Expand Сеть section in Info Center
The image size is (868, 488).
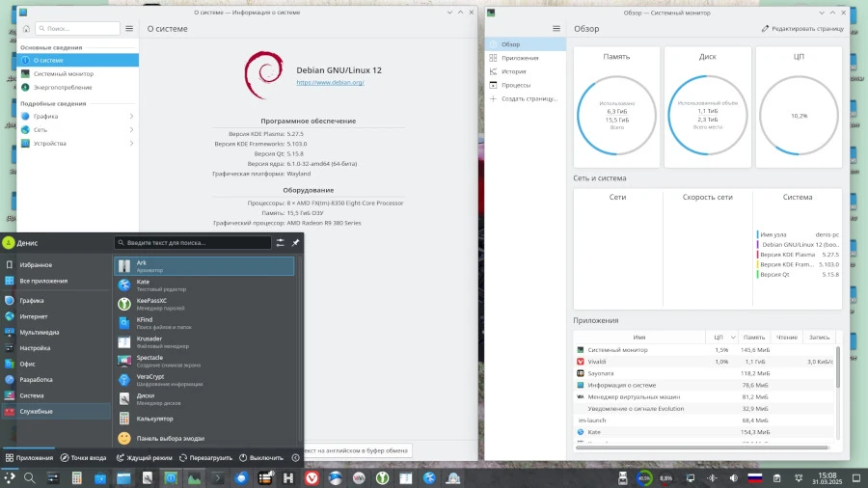coord(77,129)
